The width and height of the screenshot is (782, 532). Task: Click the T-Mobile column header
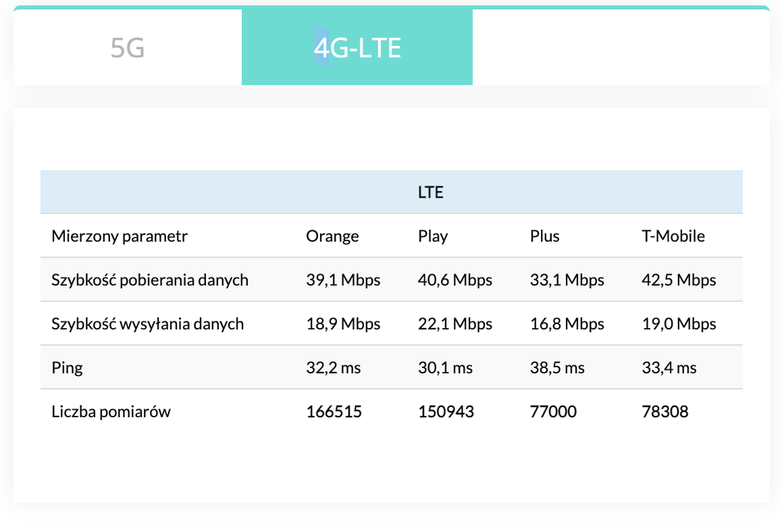click(x=673, y=236)
